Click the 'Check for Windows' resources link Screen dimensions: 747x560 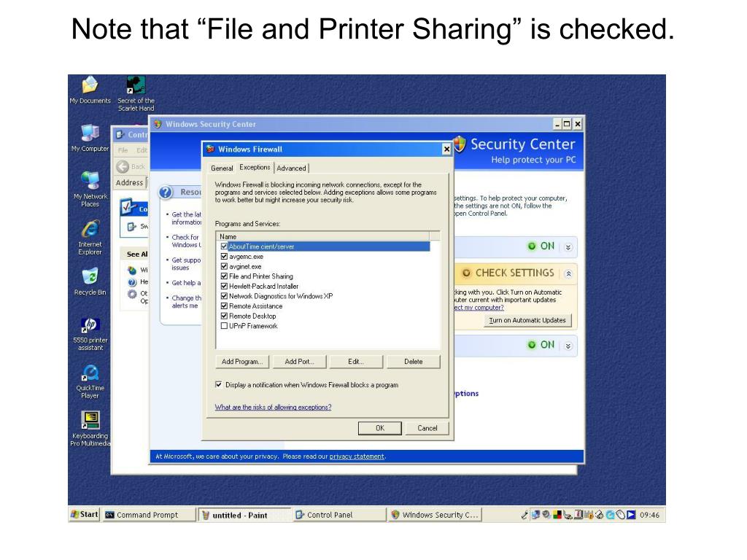(x=186, y=241)
